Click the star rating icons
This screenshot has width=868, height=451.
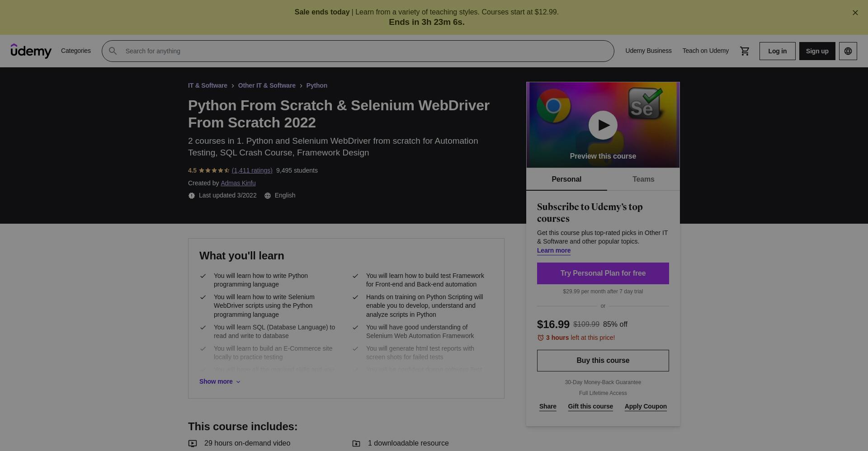click(214, 170)
